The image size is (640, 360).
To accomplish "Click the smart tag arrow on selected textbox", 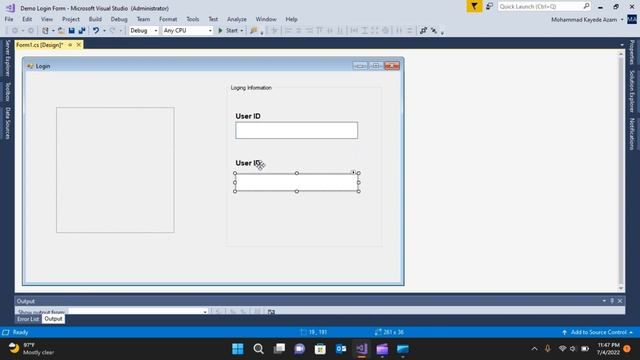I will [353, 172].
